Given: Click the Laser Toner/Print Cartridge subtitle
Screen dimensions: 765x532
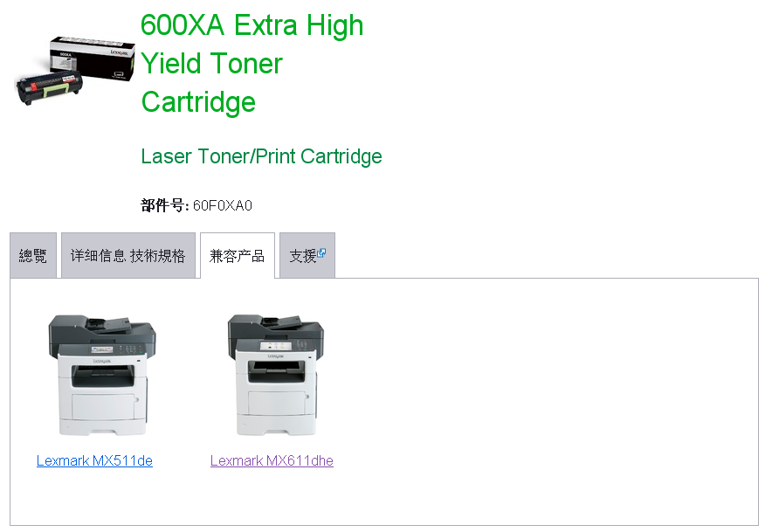Looking at the screenshot, I should 261,156.
